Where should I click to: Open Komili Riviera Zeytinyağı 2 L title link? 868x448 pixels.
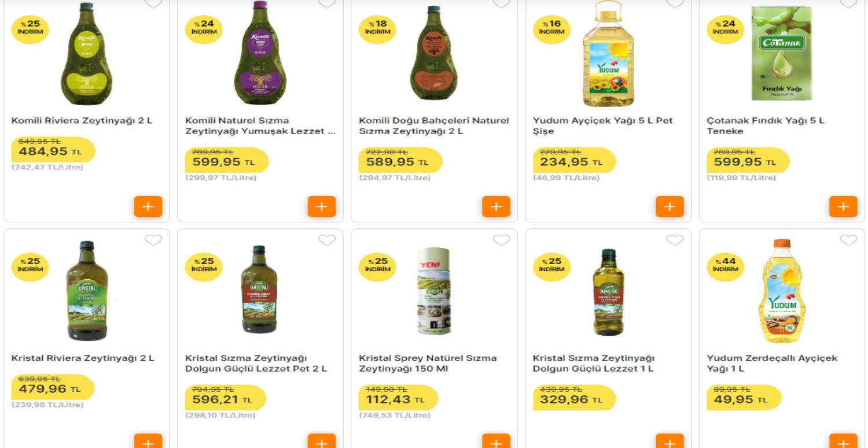[x=82, y=121]
